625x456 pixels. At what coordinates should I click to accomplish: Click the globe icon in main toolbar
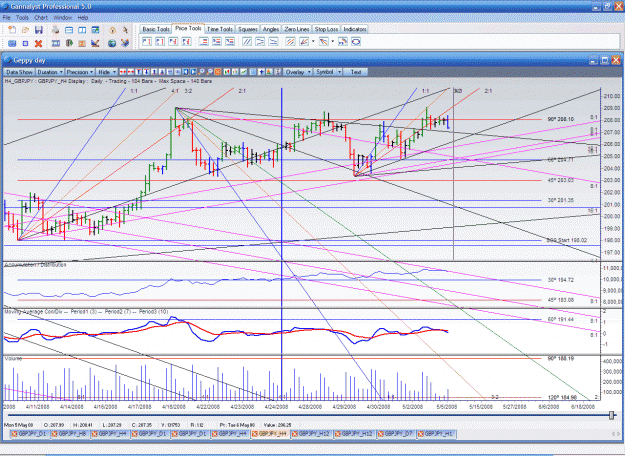tap(112, 43)
